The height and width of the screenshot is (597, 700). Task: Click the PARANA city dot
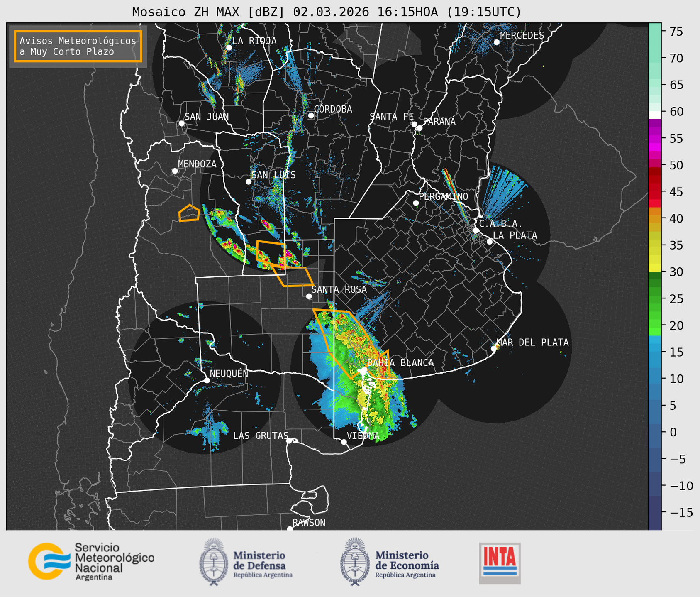(x=420, y=128)
